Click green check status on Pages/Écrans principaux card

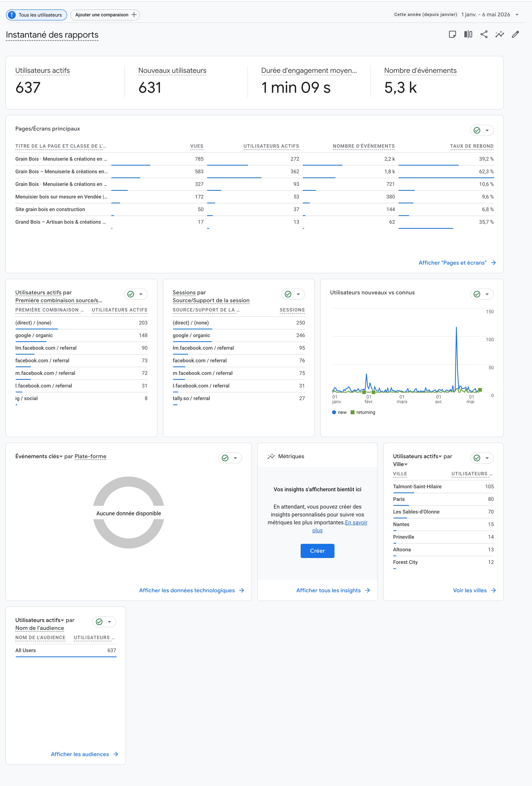[477, 131]
